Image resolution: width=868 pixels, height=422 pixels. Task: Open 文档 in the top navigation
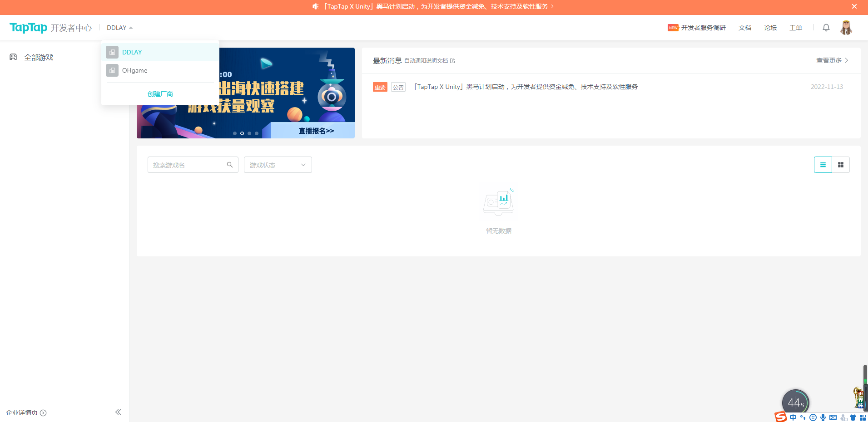[x=745, y=28]
